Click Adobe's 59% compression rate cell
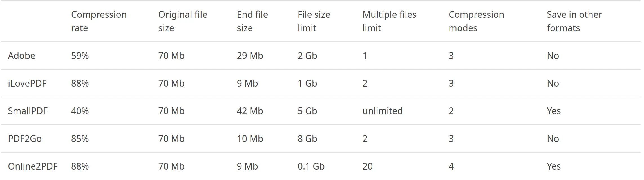The image size is (644, 180). coord(80,56)
